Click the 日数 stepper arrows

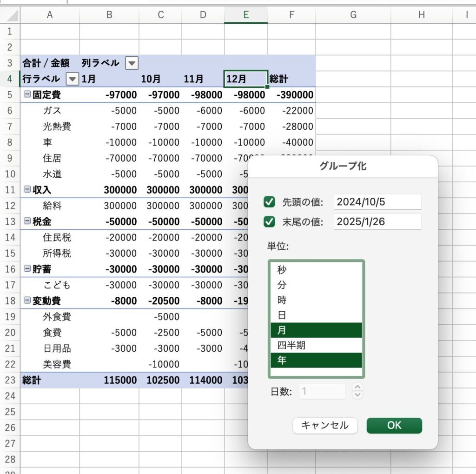(357, 391)
